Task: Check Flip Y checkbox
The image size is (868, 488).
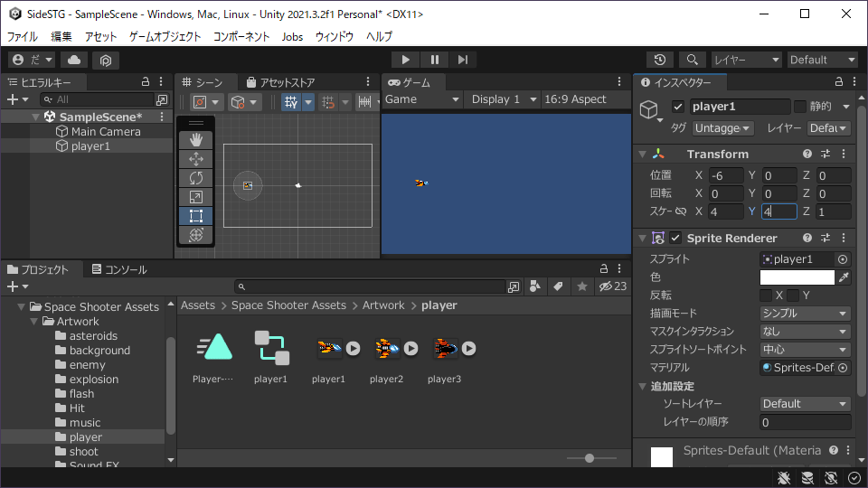Action: tap(793, 296)
